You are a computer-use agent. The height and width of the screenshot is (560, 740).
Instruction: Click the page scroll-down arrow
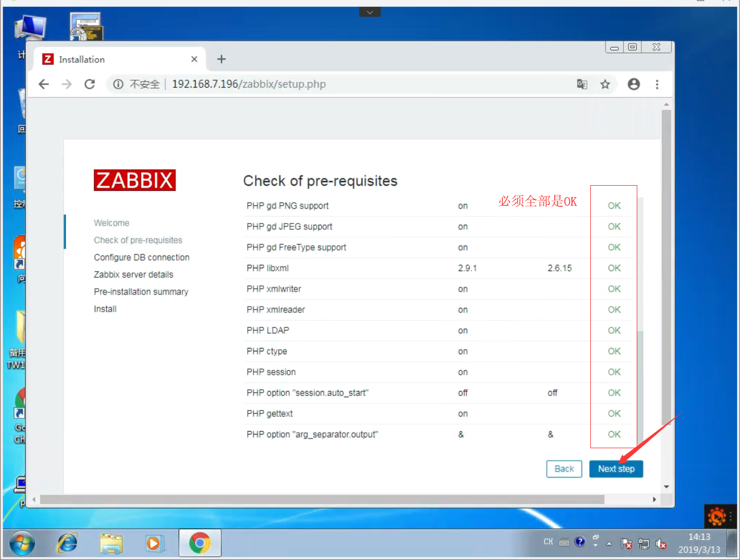tap(666, 487)
